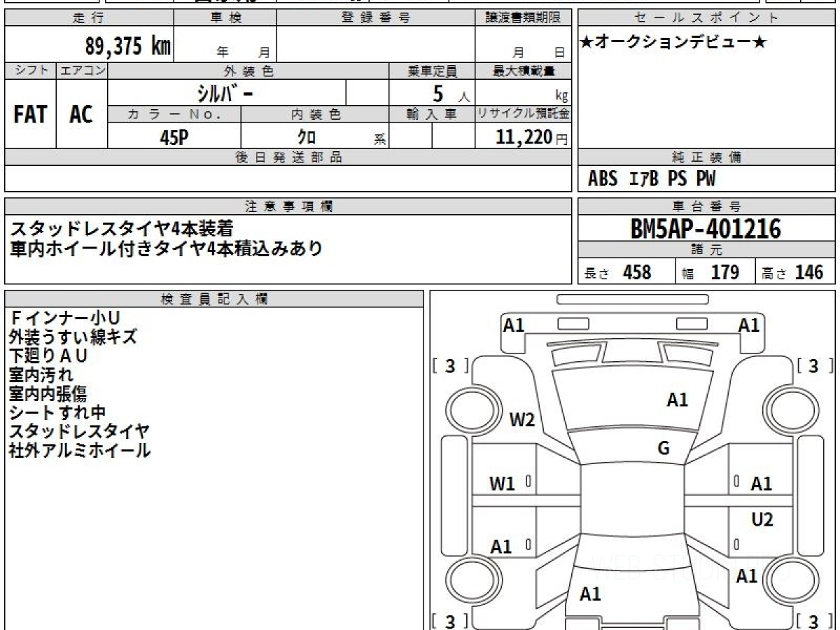
Task: Click the U2 mark on car diagram
Action: coord(762,519)
